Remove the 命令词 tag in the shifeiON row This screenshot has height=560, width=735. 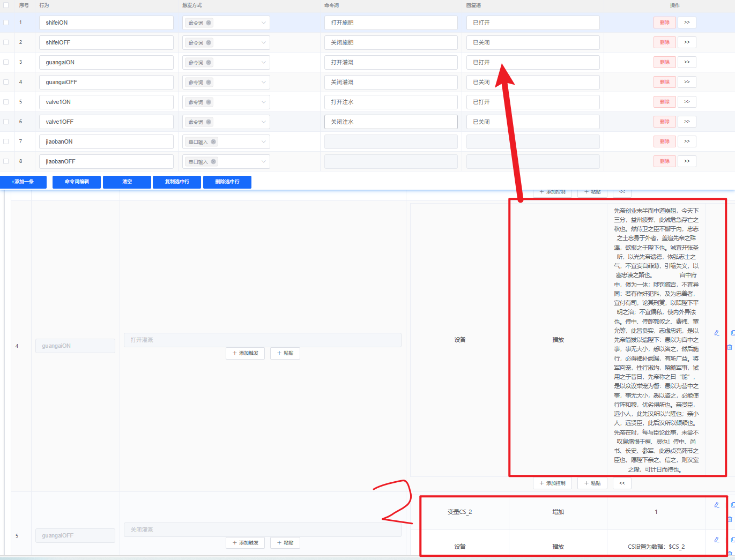tap(209, 23)
